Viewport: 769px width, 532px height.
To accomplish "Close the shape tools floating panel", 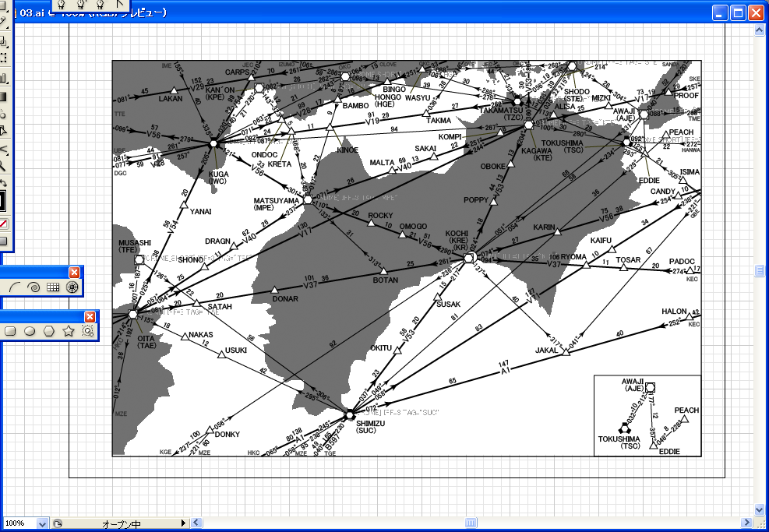I will [x=90, y=317].
